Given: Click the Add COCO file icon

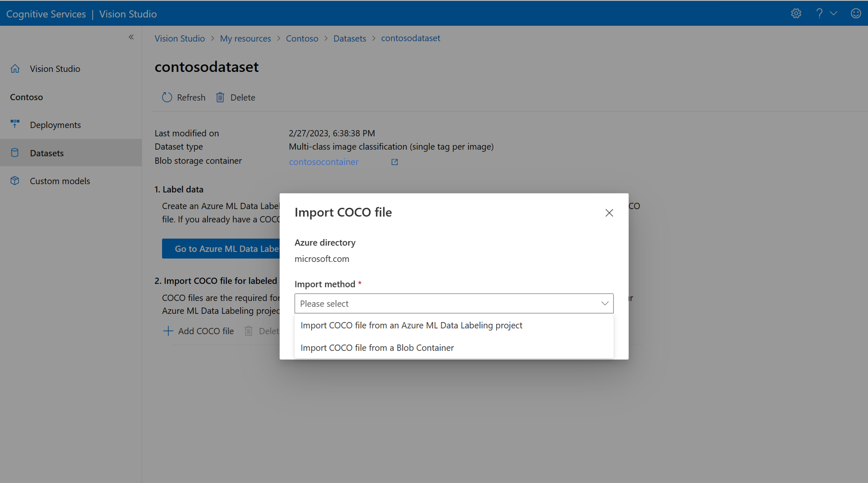Looking at the screenshot, I should click(168, 331).
